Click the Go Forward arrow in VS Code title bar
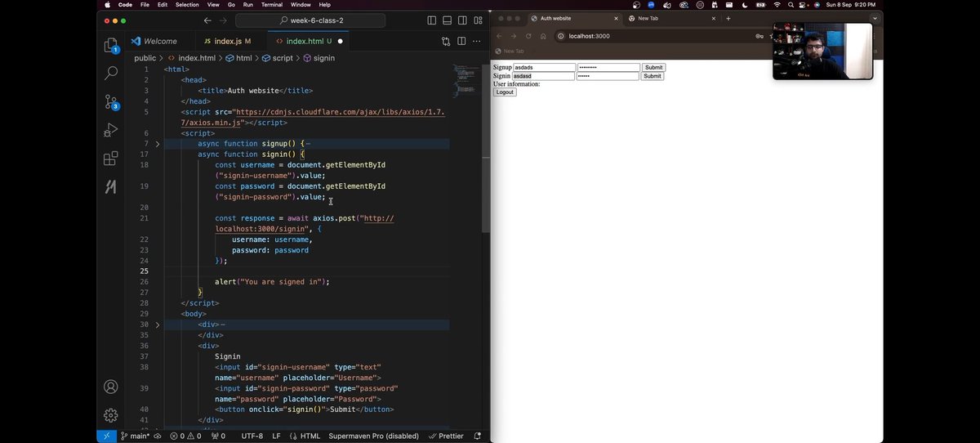This screenshot has height=443, width=980. 224,20
